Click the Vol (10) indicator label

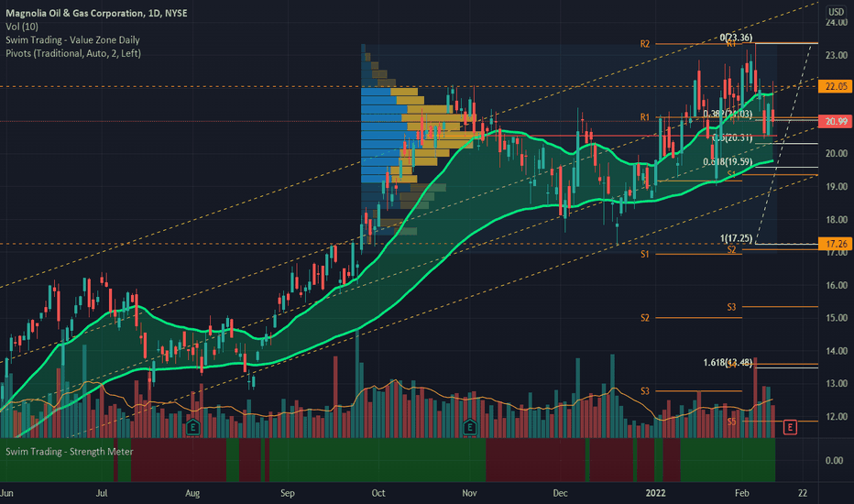22,27
